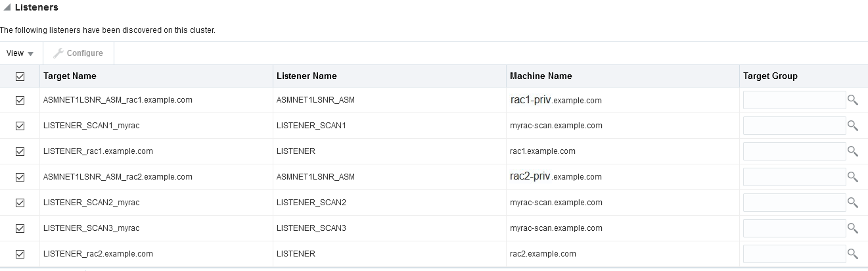Focus Target Group field for LISTENER_rac2.example.com row
Screen dimensions: 868x271
pos(794,254)
